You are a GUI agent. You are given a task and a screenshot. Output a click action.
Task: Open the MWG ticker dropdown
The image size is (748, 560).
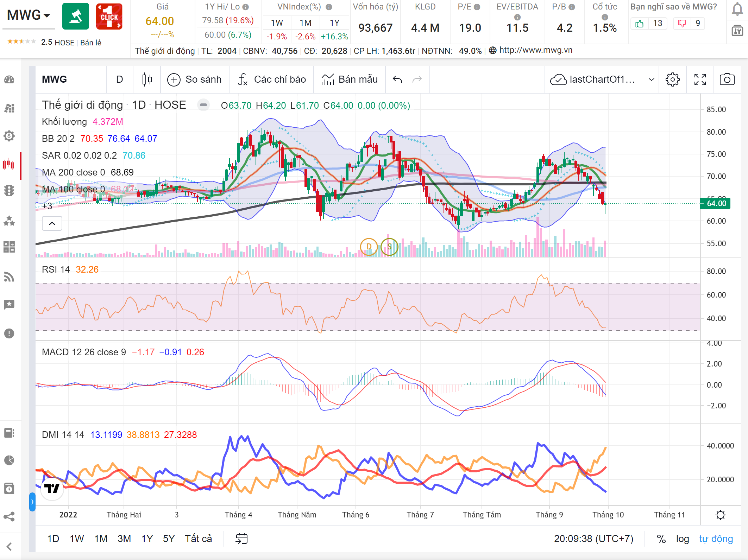[x=29, y=15]
